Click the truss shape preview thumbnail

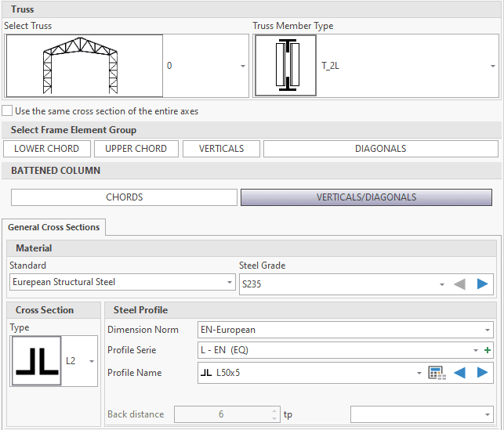[x=85, y=66]
